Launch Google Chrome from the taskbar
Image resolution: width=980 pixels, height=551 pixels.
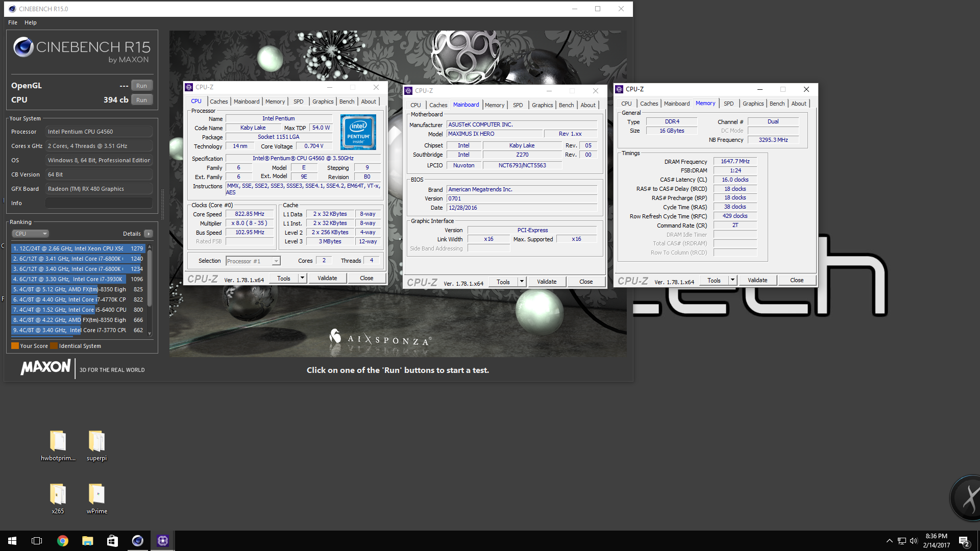click(x=62, y=541)
